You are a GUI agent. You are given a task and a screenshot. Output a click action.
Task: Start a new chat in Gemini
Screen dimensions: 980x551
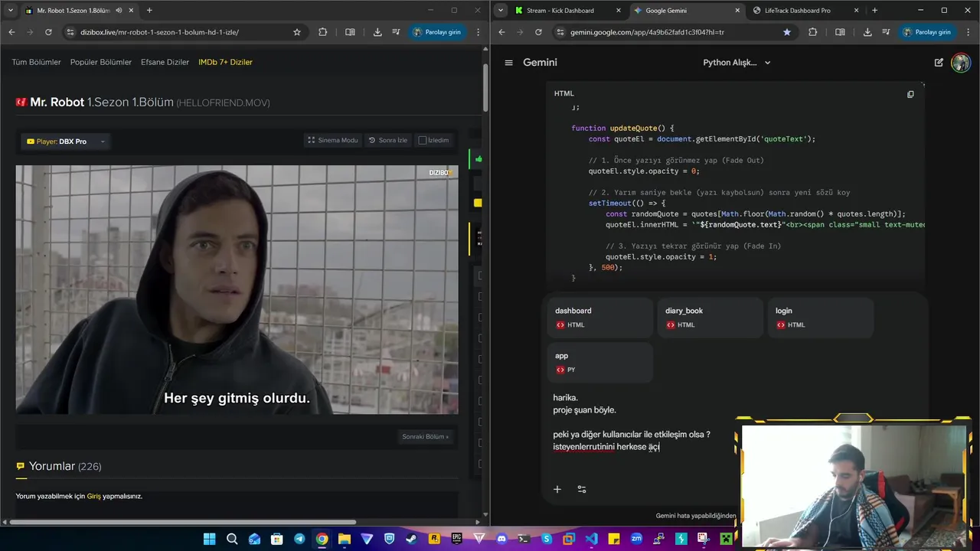(939, 63)
